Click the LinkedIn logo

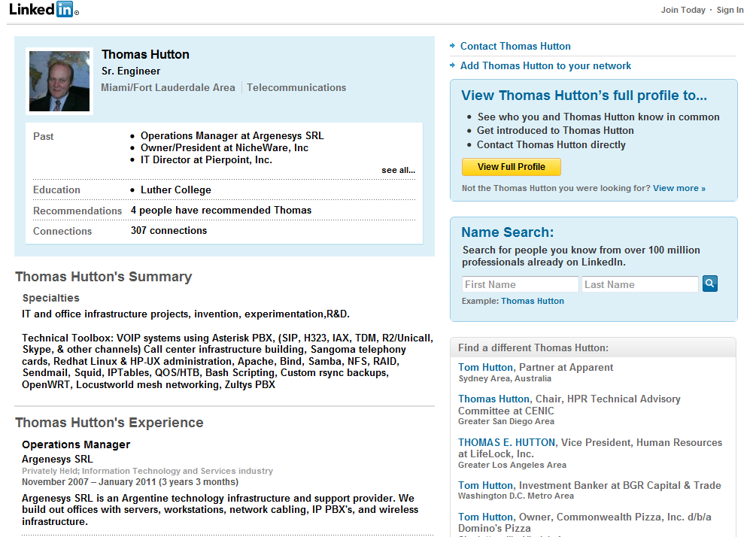(44, 9)
